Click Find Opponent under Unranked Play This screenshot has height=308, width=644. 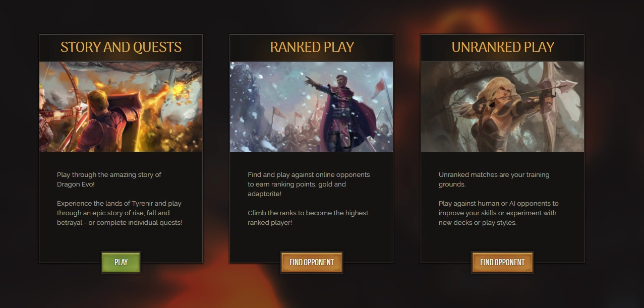point(502,262)
